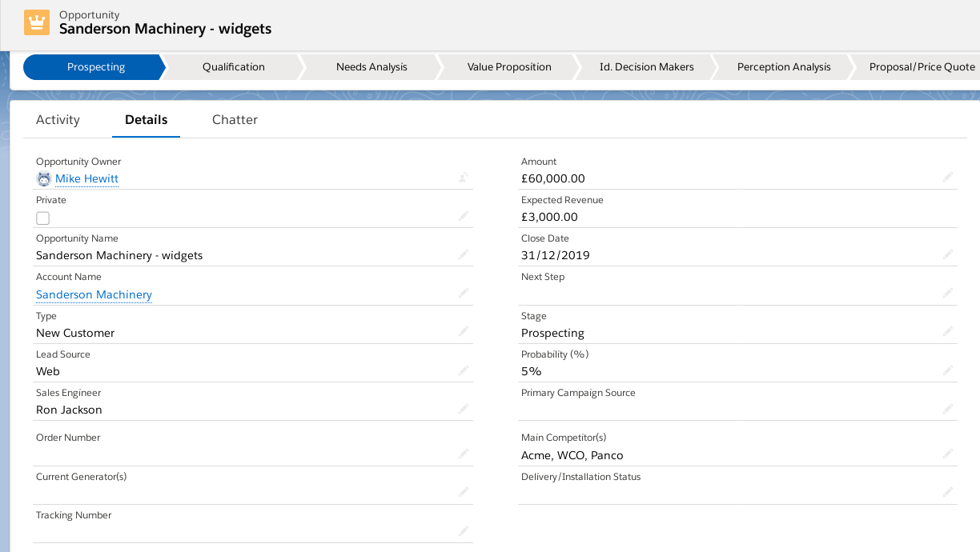
Task: Open the Chatter tab
Action: point(235,120)
